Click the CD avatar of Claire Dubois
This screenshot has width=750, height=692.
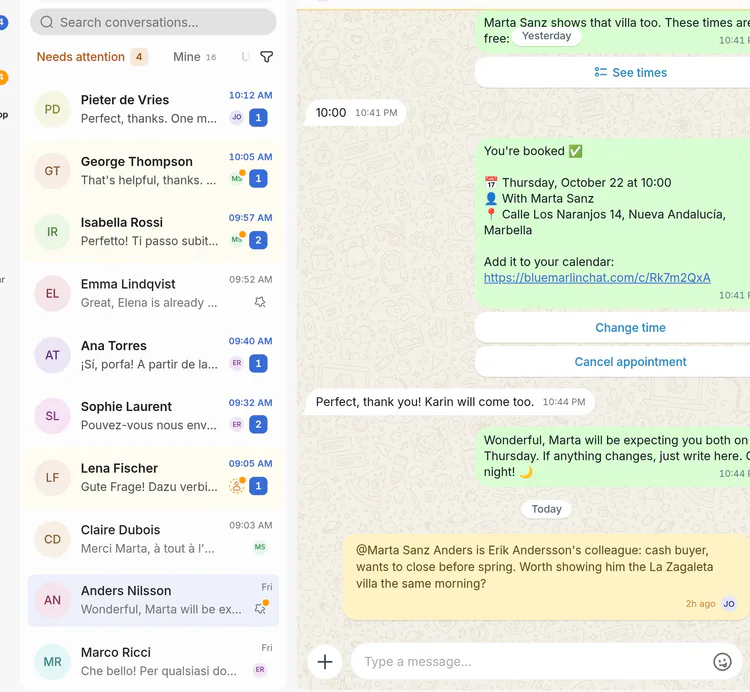tap(52, 539)
